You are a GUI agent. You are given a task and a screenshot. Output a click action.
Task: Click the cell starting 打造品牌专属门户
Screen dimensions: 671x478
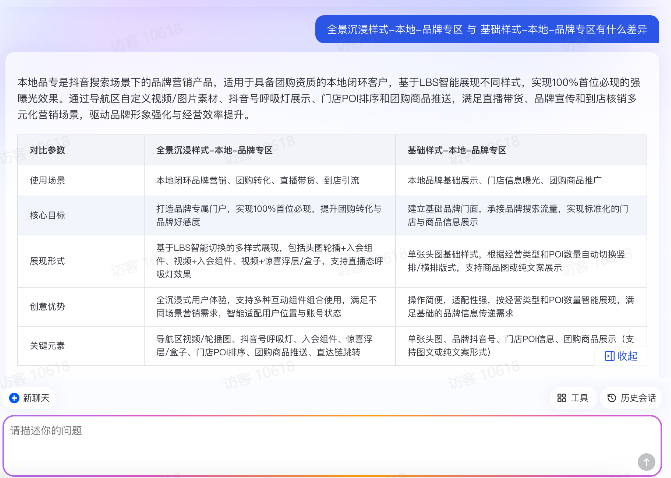click(x=270, y=215)
